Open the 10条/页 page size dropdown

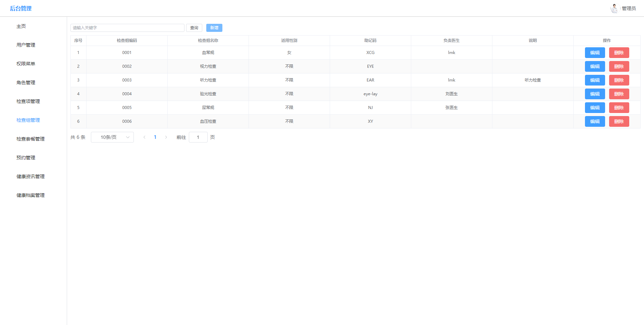click(112, 137)
